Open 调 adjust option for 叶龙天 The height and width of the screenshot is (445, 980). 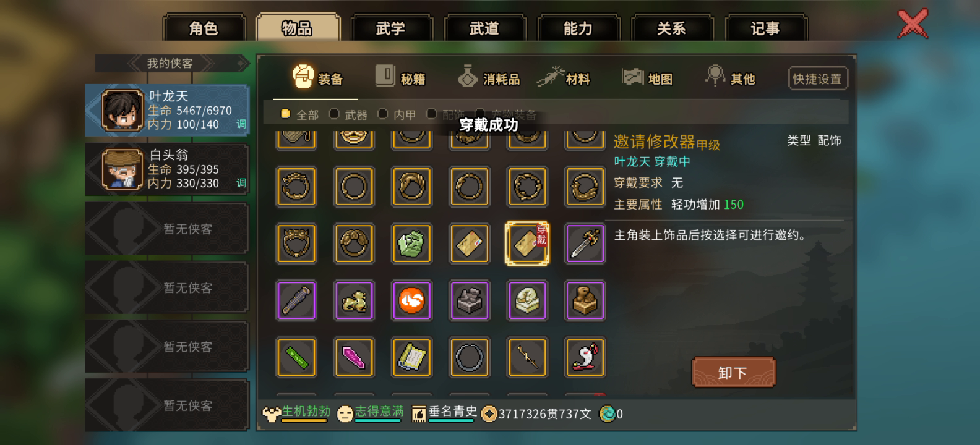241,124
